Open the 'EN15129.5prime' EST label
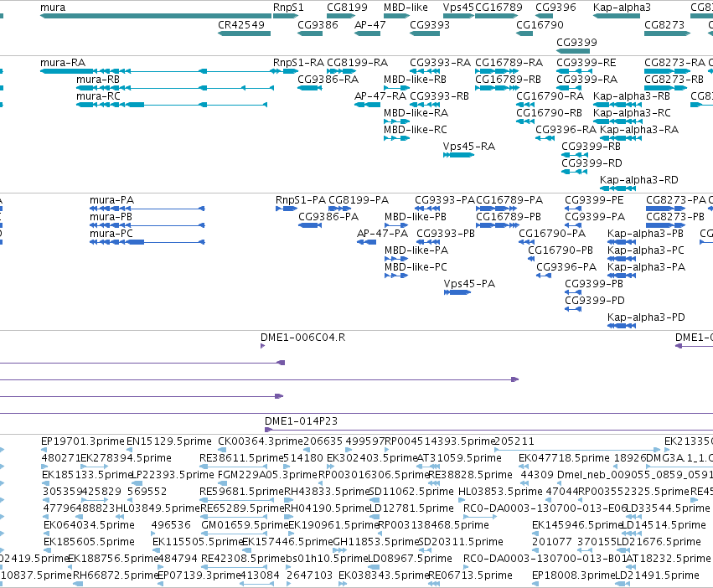The image size is (713, 588). 169,441
